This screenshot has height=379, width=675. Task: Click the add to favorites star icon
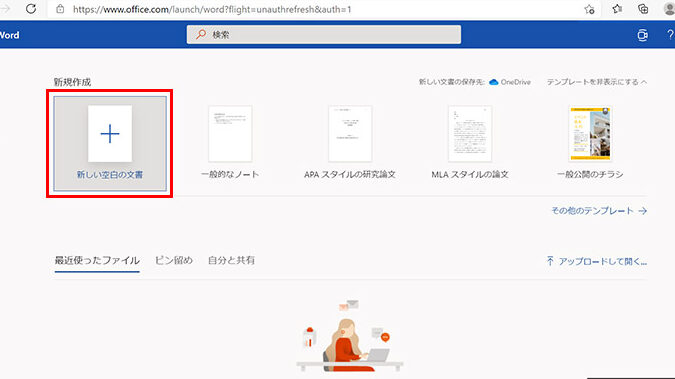589,9
